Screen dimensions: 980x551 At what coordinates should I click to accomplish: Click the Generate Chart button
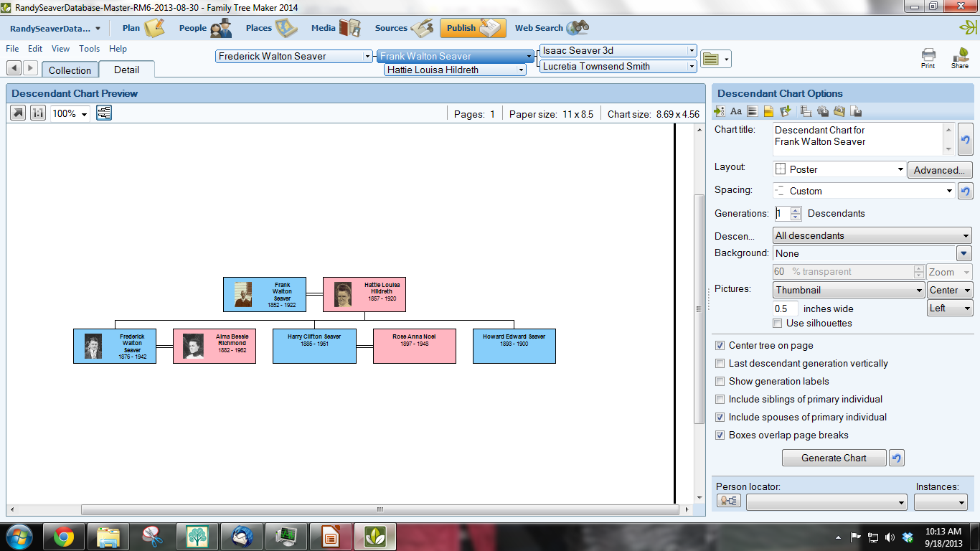click(x=834, y=458)
